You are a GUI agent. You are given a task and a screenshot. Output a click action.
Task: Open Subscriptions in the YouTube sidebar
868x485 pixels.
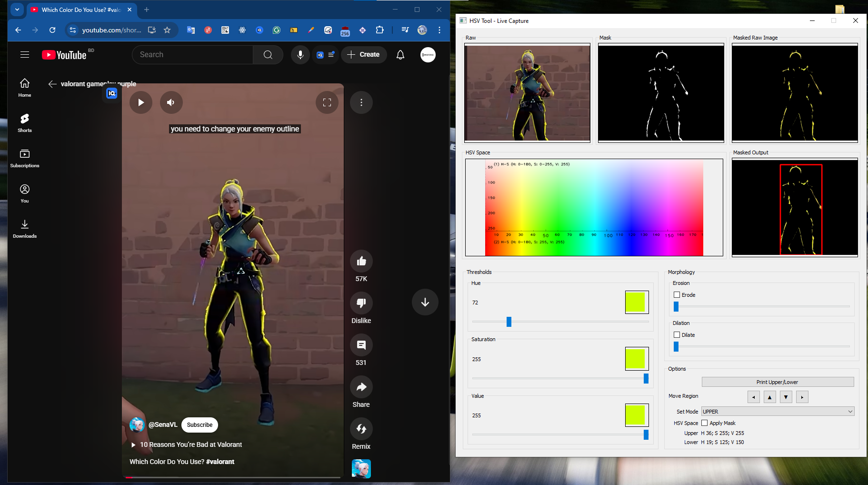pos(25,158)
